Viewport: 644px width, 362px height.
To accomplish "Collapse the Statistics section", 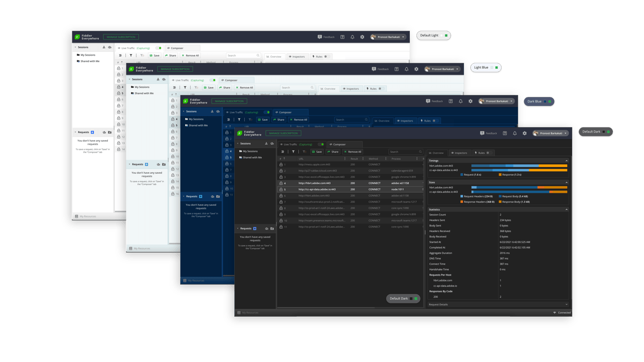I will coord(567,209).
